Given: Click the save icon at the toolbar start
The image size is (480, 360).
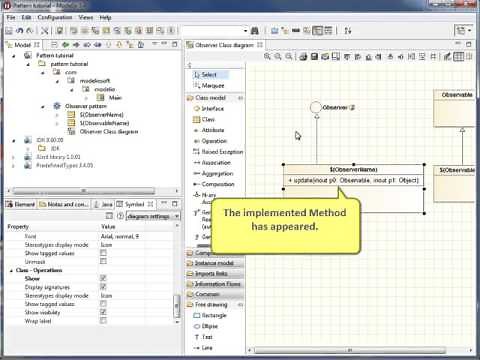Looking at the screenshot, I should 9,31.
